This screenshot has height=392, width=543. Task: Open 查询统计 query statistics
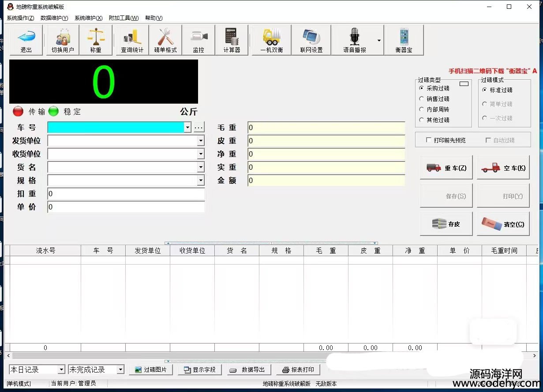pyautogui.click(x=132, y=40)
